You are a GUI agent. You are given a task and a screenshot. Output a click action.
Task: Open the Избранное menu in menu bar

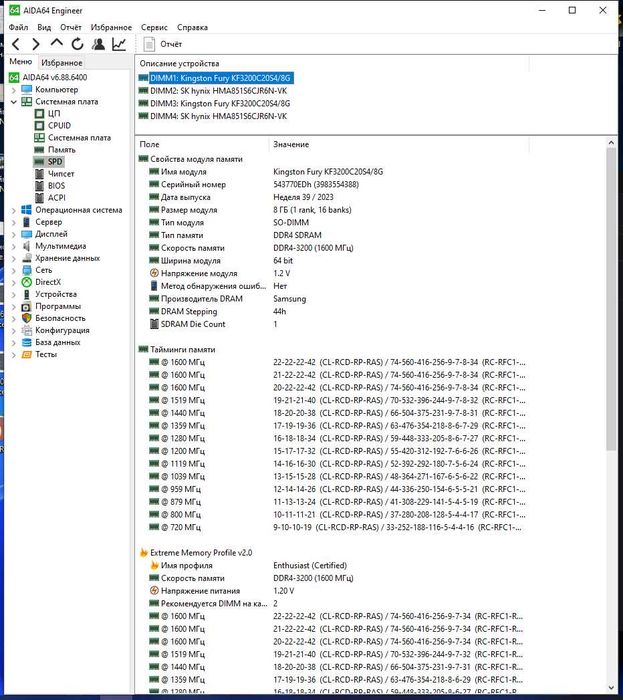tap(111, 27)
